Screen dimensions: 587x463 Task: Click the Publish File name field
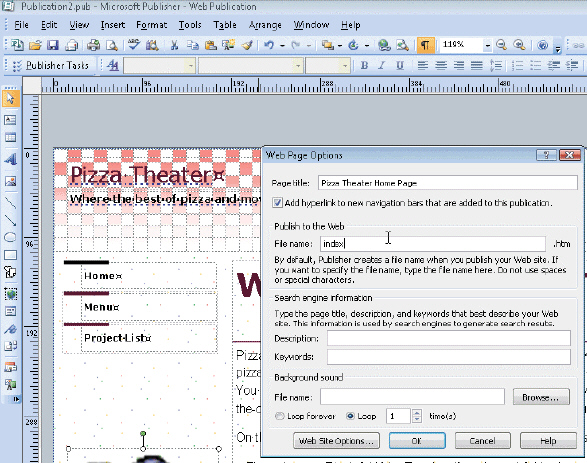tap(432, 244)
